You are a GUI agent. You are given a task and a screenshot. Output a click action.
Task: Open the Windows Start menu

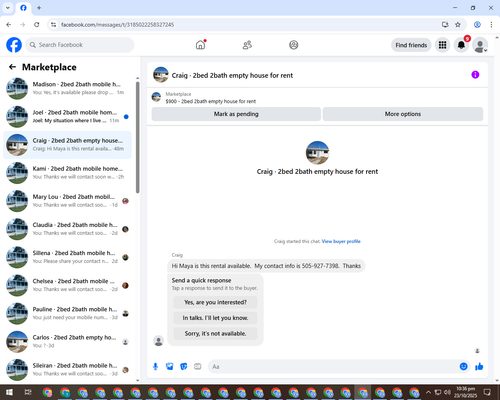[x=9, y=392]
